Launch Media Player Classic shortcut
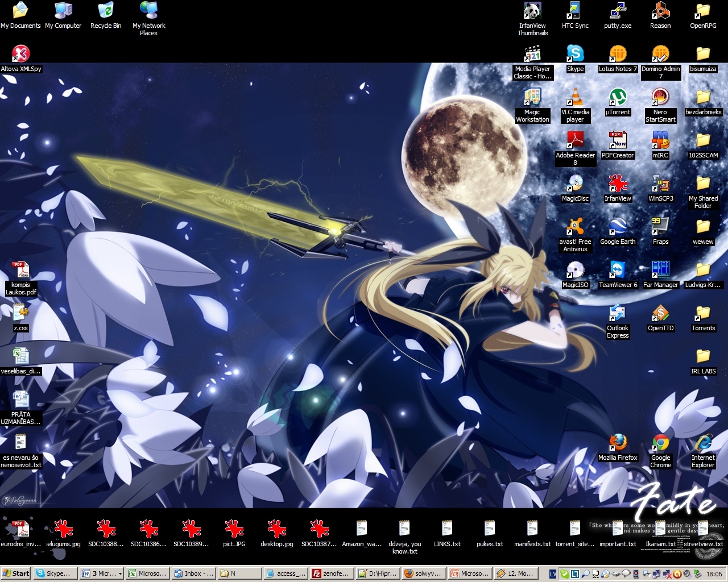 pyautogui.click(x=532, y=62)
